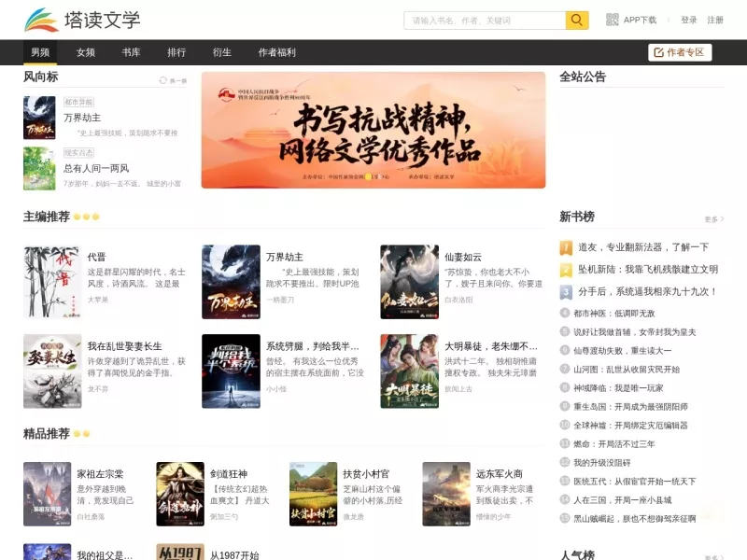This screenshot has width=747, height=560.
Task: Open 万界劫主 cover in 风向标
Action: pyautogui.click(x=39, y=118)
